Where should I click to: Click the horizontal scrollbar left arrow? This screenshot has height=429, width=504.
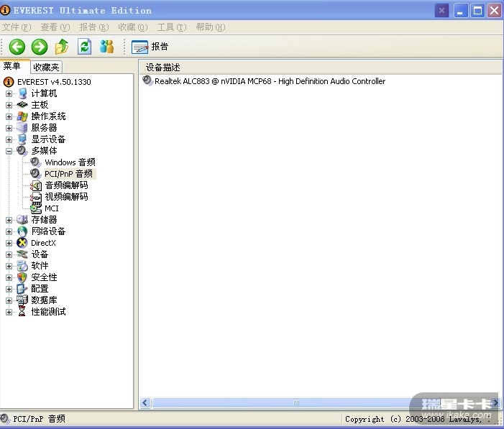pos(145,402)
